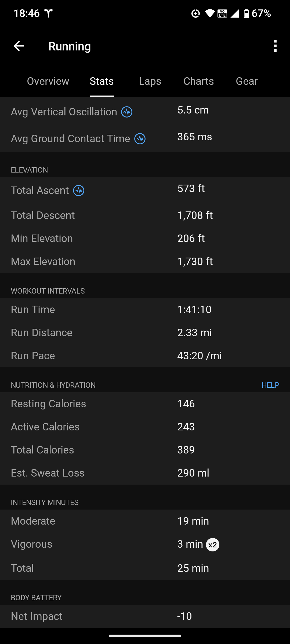Tap the back arrow icon
Screen dimensions: 290x644
tap(19, 46)
